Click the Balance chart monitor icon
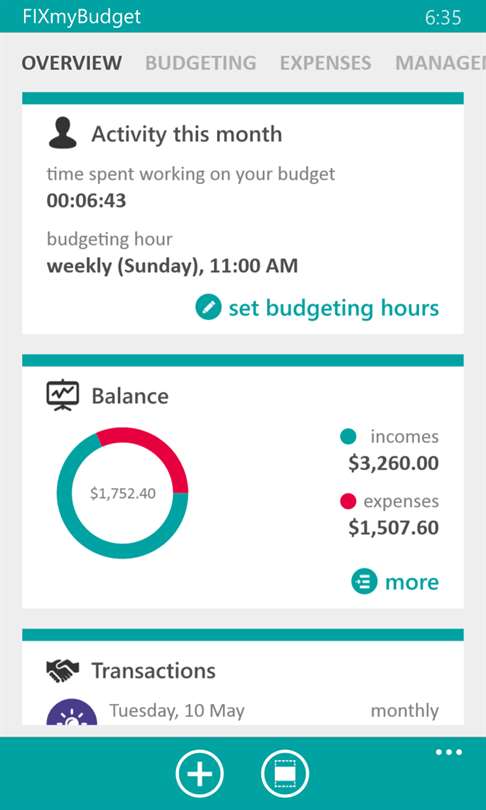 click(62, 396)
